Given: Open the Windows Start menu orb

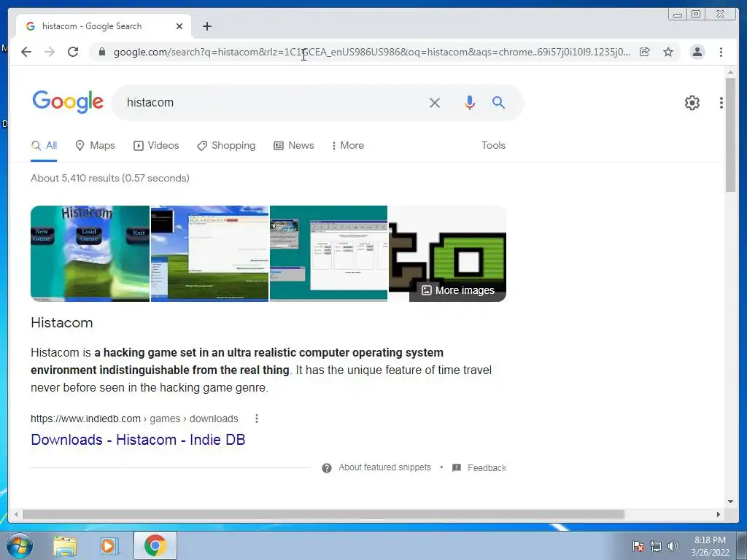Looking at the screenshot, I should coord(20,545).
